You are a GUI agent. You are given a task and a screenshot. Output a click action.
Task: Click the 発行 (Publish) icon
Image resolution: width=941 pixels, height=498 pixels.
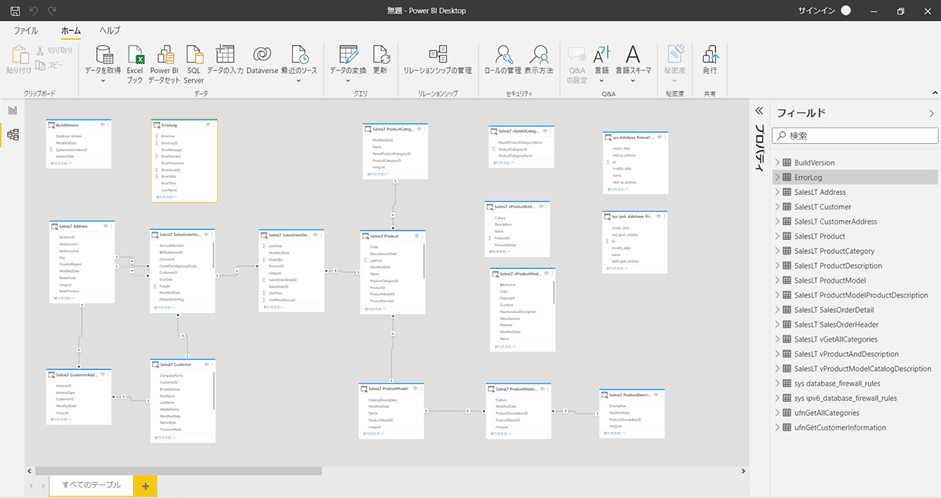click(710, 55)
